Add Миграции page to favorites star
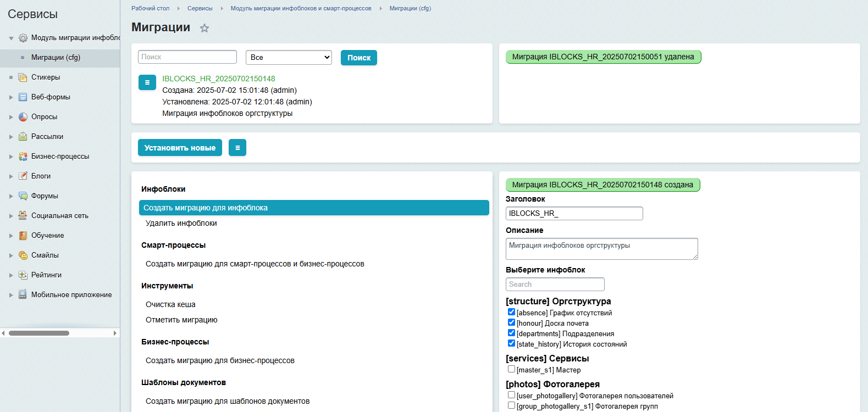This screenshot has height=412, width=868. point(204,28)
